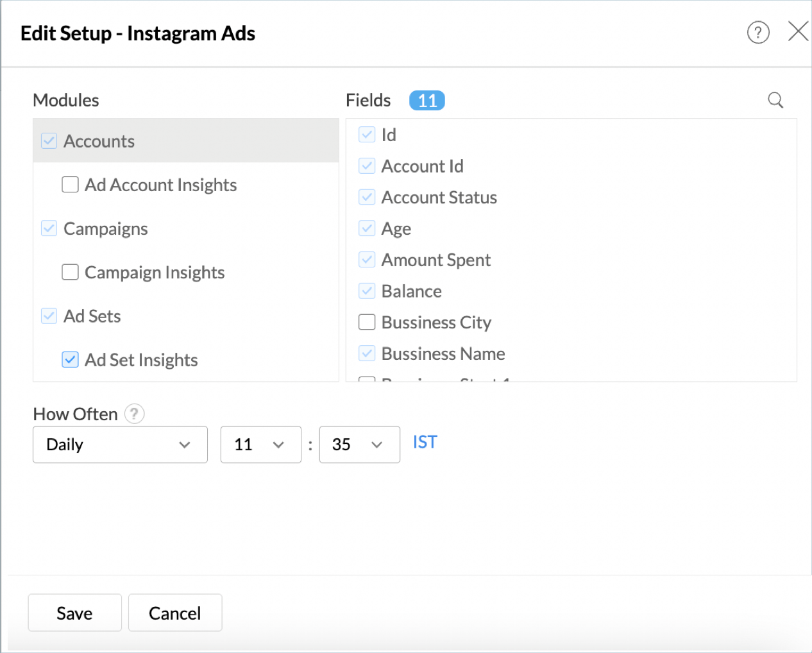Click the Fields count badge 11
This screenshot has width=812, height=653.
(x=427, y=101)
